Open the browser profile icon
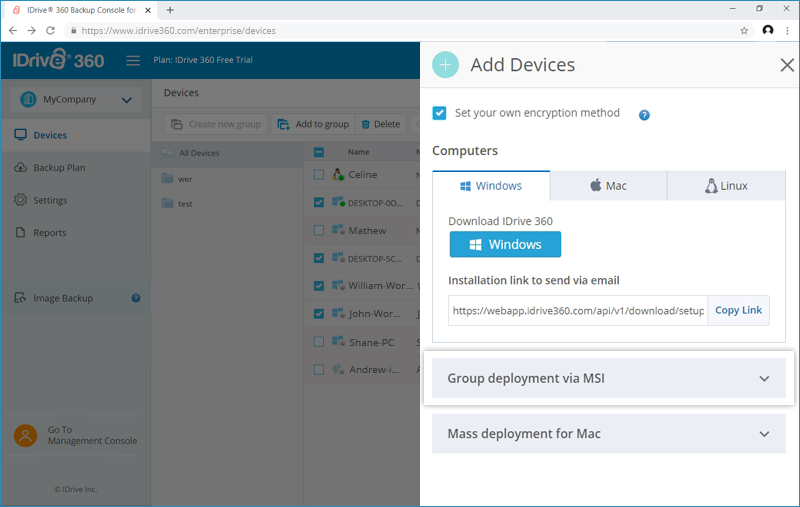Image resolution: width=800 pixels, height=507 pixels. click(x=768, y=30)
